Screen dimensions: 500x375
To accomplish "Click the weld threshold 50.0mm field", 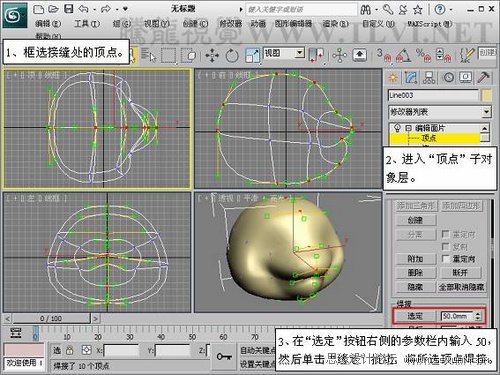I will (457, 316).
